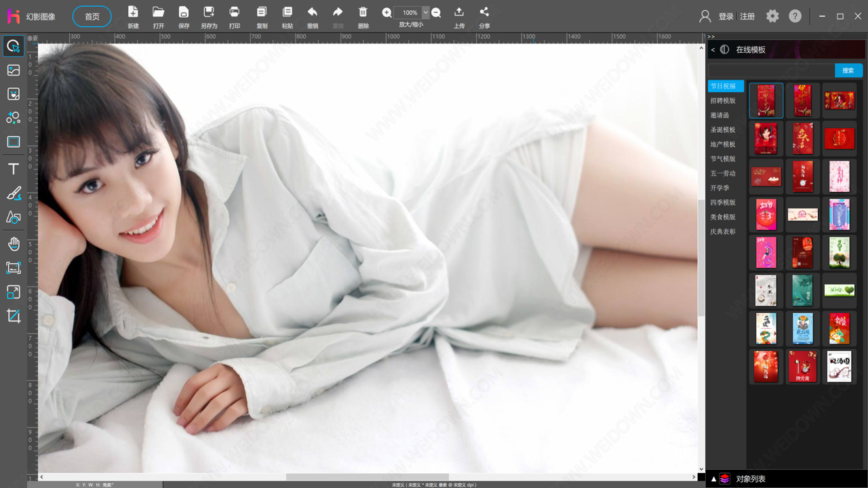Collapse the right panel using >> arrows

coord(711,37)
